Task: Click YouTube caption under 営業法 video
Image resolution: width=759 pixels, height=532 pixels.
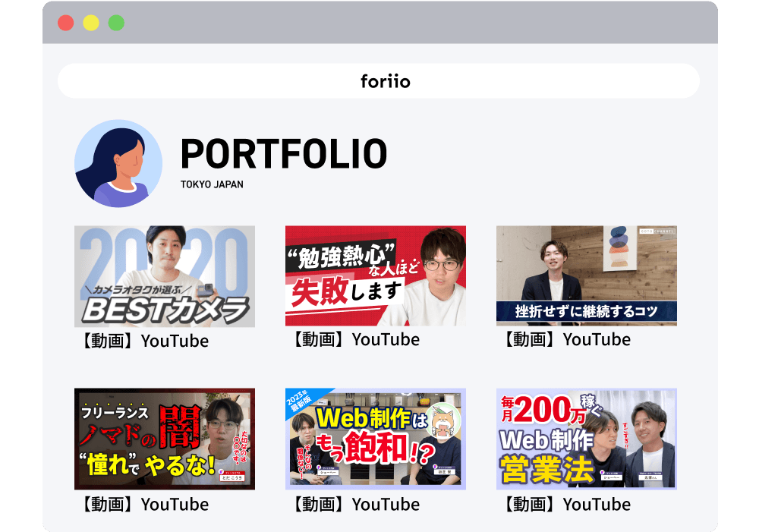Action: point(565,504)
